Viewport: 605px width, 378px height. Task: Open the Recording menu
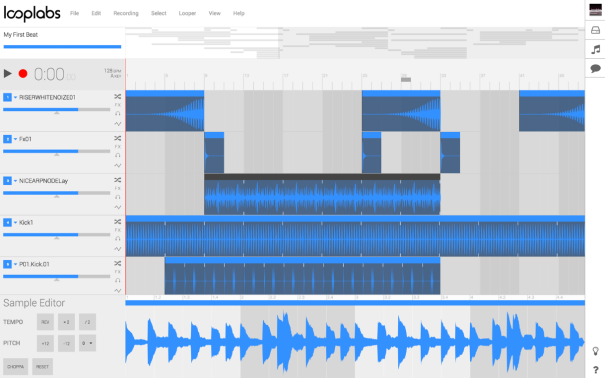126,13
